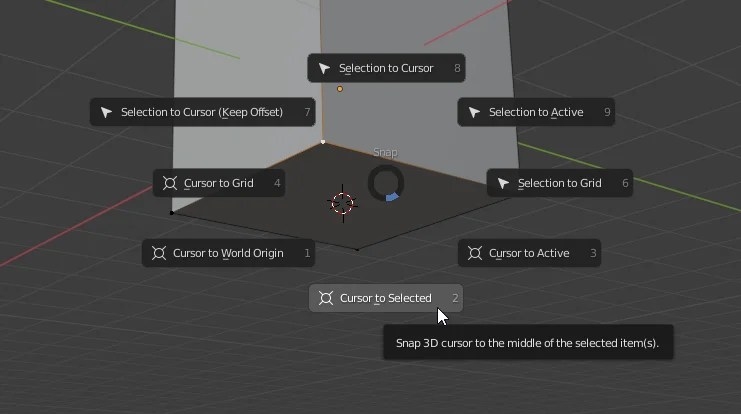Choose the "Selection to Active" text
Screen dimensions: 741x414
coord(536,112)
